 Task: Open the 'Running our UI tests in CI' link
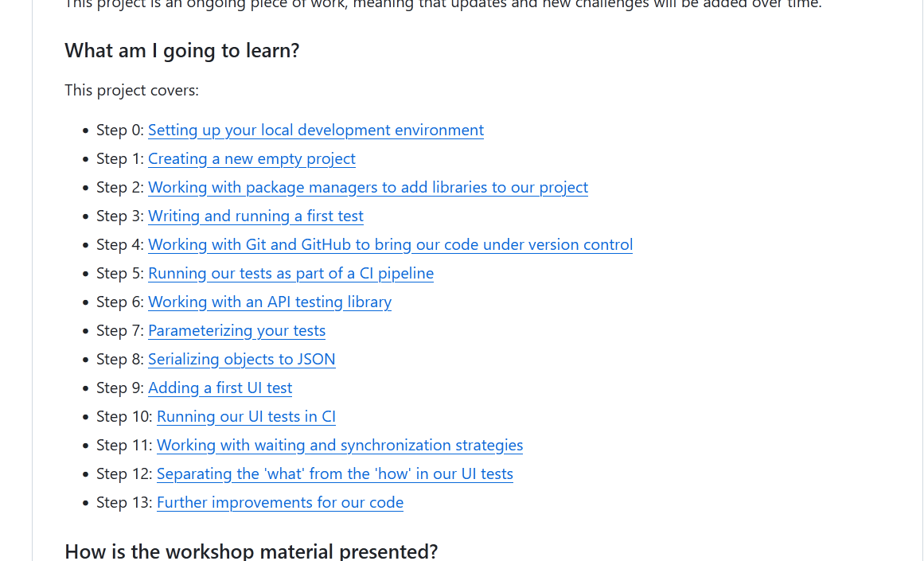coord(246,416)
